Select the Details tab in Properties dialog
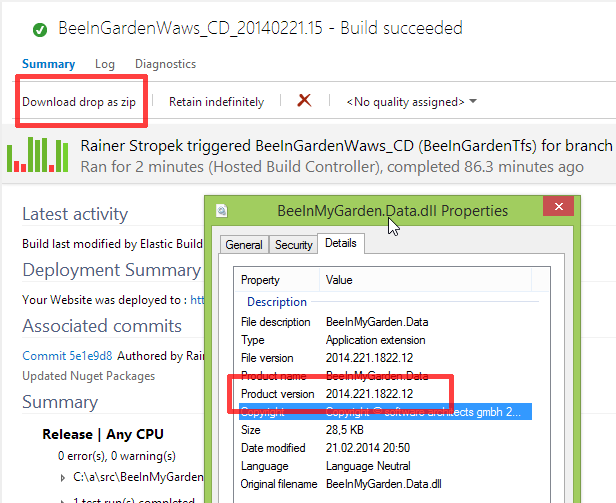 (x=341, y=243)
